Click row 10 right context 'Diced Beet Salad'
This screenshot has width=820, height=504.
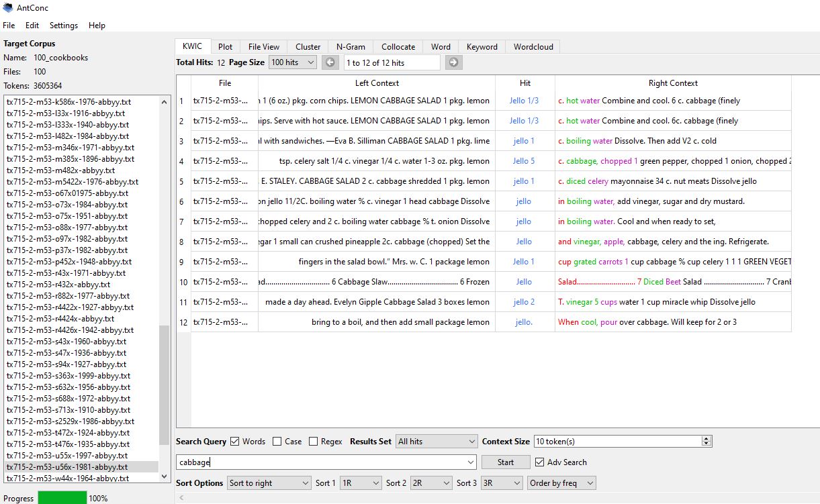[672, 282]
